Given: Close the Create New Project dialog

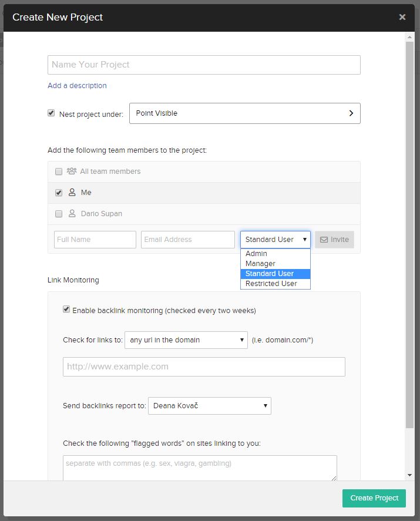Looking at the screenshot, I should 402,17.
